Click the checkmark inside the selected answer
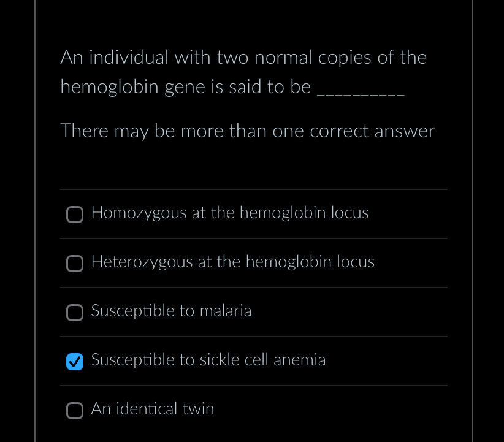 click(x=74, y=362)
